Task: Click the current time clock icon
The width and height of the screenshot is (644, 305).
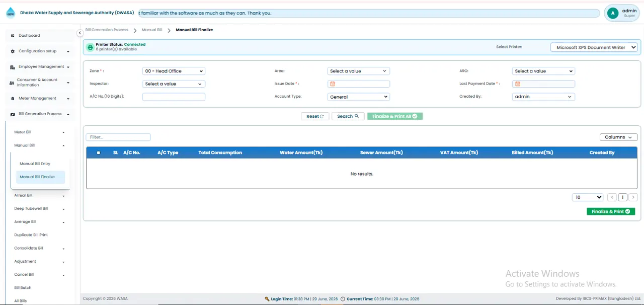Action: coord(343,299)
